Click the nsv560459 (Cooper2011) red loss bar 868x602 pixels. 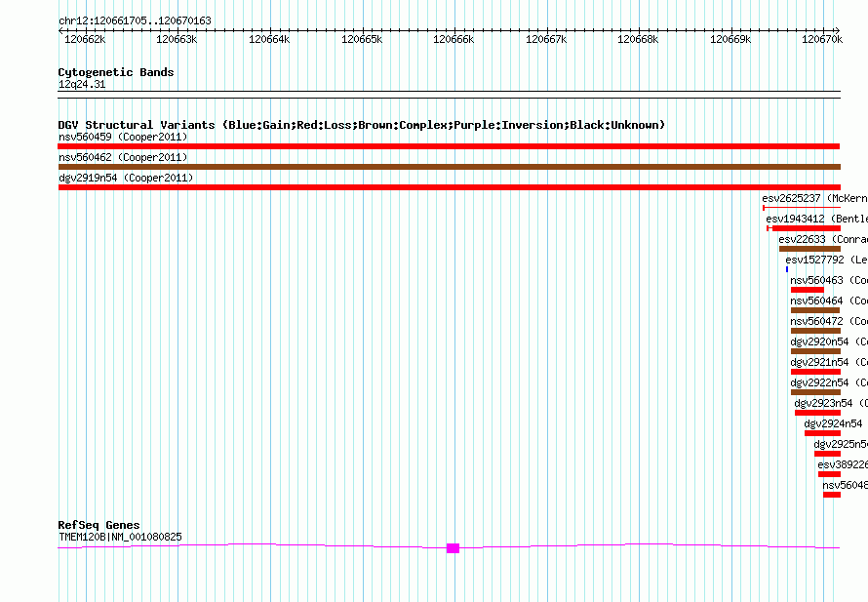(x=449, y=146)
